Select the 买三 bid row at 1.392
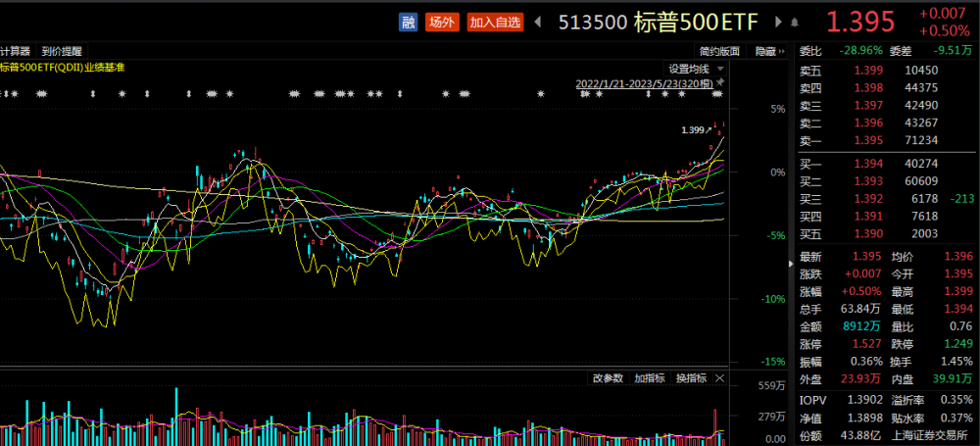The height and width of the screenshot is (446, 980). point(886,199)
